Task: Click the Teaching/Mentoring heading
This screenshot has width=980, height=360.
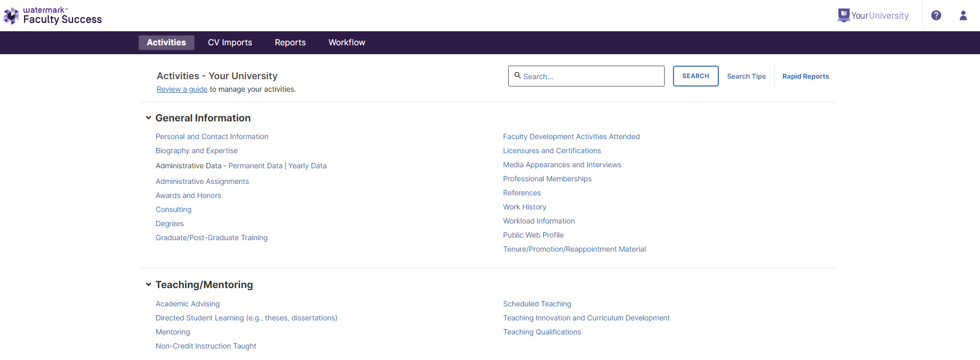Action: pos(204,285)
